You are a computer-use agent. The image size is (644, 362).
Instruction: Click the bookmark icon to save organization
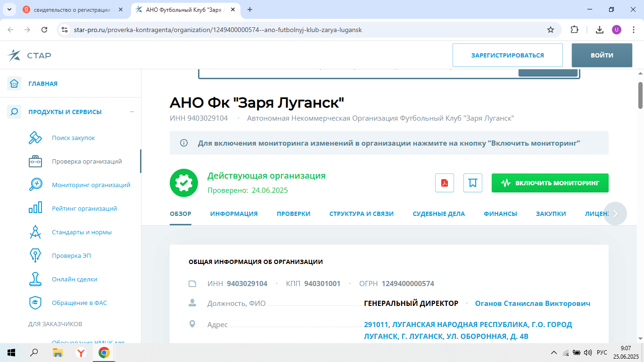[x=473, y=183]
